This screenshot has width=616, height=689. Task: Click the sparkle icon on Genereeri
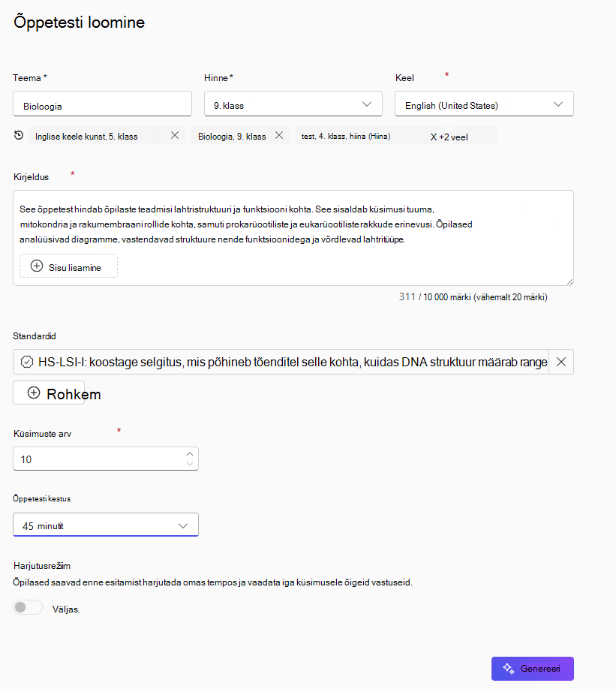coord(509,668)
